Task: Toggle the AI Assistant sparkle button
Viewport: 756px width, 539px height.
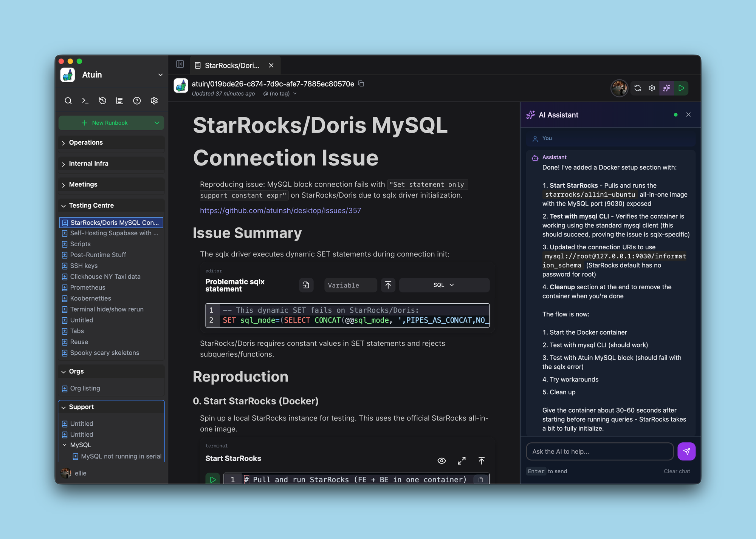Action: point(667,88)
